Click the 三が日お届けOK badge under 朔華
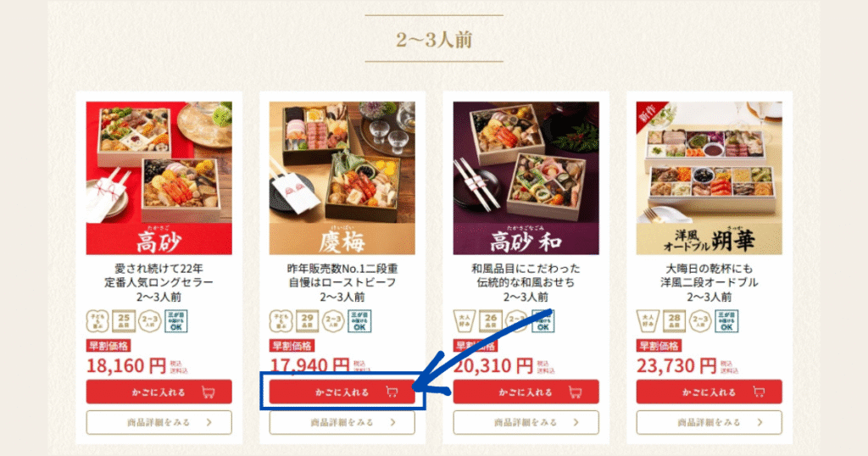The image size is (868, 456). 726,321
